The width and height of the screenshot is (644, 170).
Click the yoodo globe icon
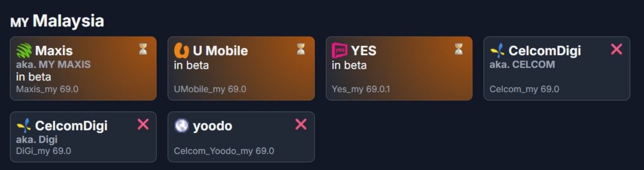[181, 126]
